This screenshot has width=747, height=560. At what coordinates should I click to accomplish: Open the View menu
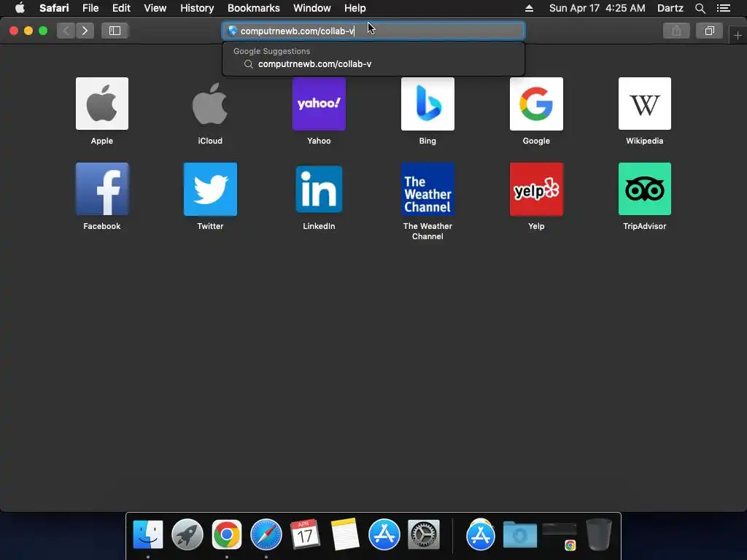pyautogui.click(x=155, y=8)
